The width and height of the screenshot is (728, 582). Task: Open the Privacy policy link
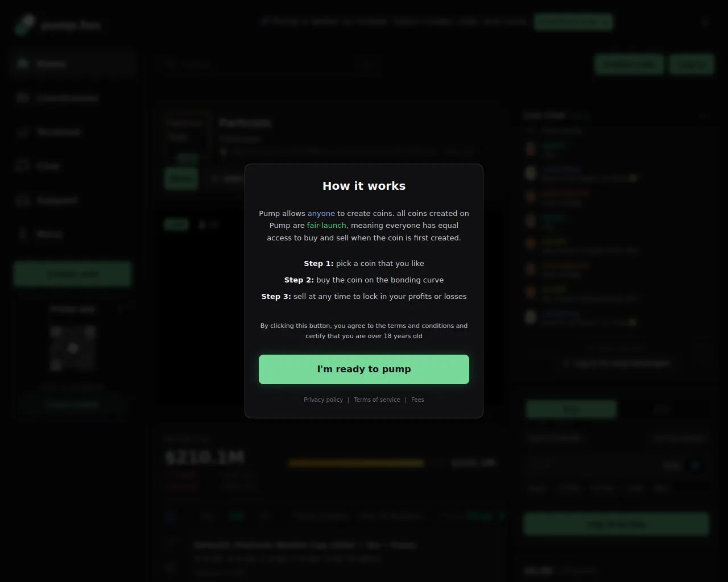click(x=323, y=400)
